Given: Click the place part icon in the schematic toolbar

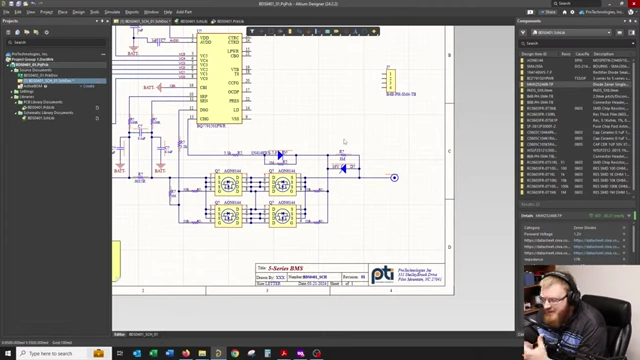Looking at the screenshot, I should coord(290,31).
